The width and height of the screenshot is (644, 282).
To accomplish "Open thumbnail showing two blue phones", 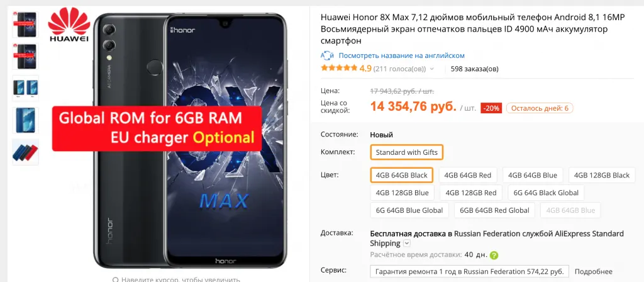I will click(x=25, y=88).
